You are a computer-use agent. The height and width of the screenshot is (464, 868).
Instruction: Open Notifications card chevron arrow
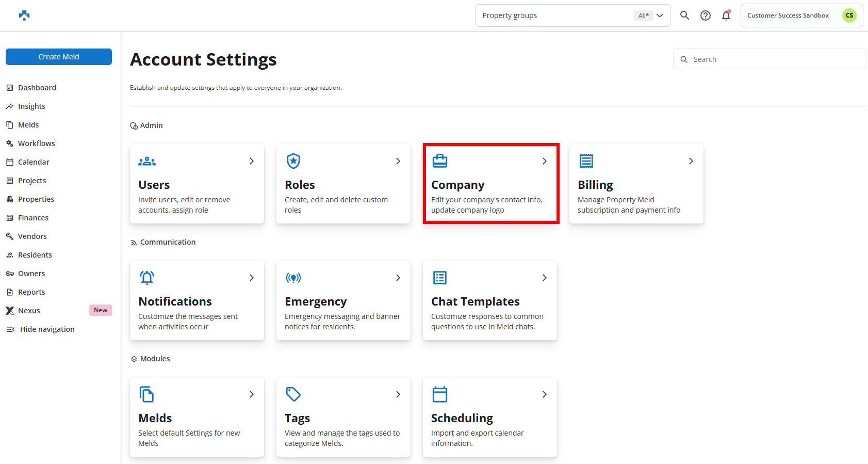[252, 278]
